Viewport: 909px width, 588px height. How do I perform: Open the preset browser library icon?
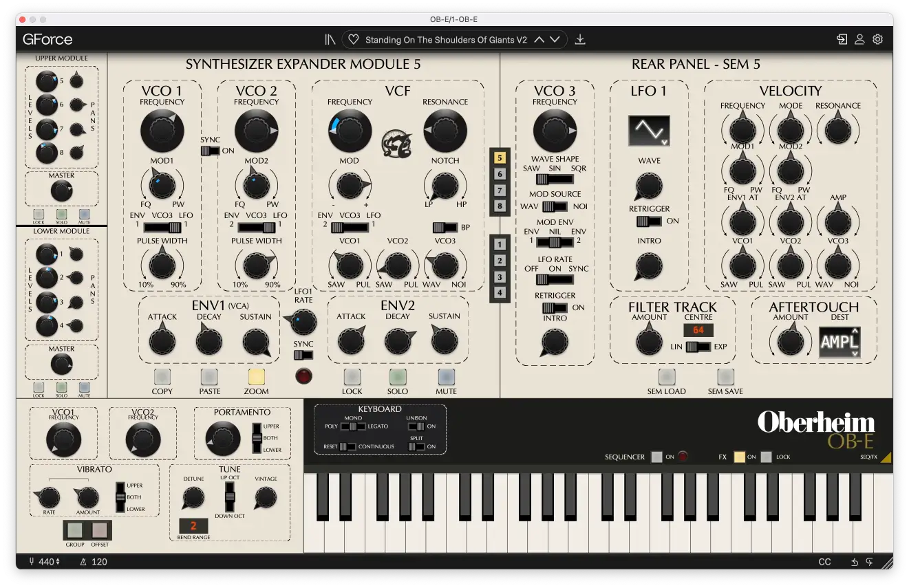330,40
